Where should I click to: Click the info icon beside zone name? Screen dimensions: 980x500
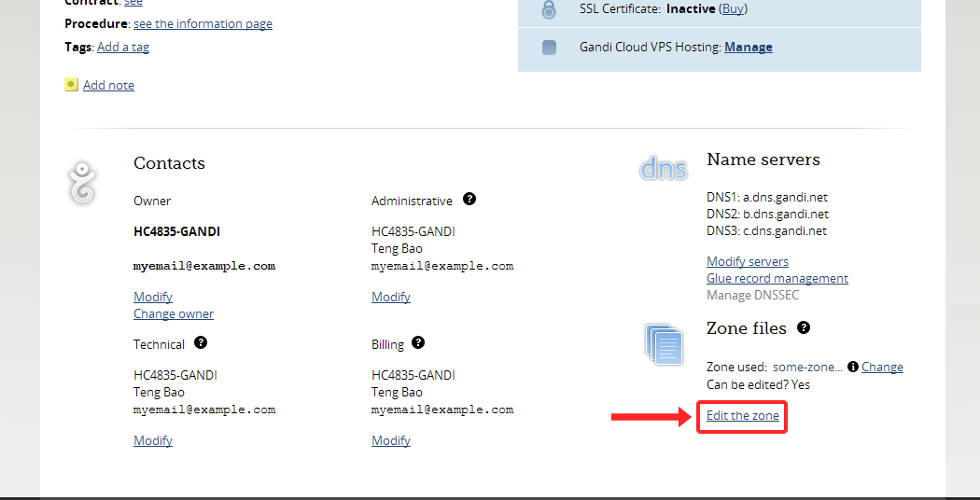(x=852, y=367)
